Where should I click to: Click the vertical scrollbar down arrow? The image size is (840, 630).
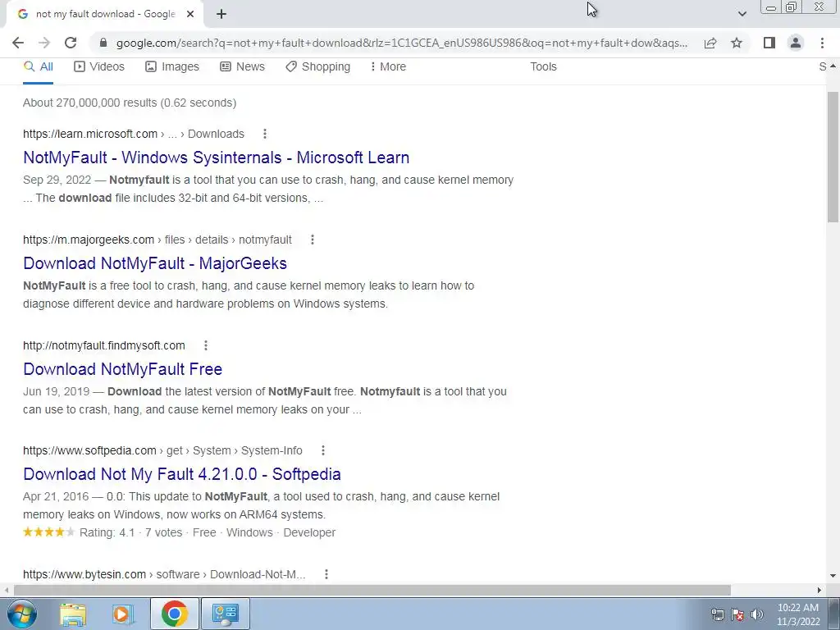tap(833, 576)
